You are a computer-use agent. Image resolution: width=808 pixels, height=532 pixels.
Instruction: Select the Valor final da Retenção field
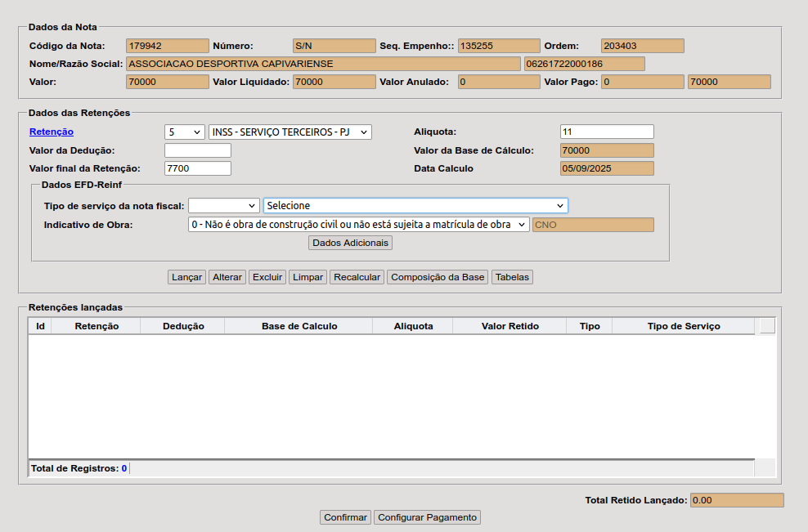(198, 168)
